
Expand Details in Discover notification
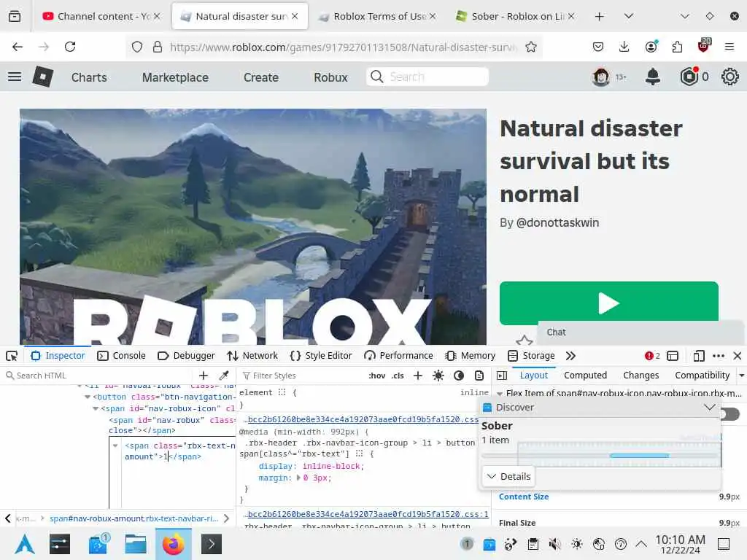(x=508, y=476)
